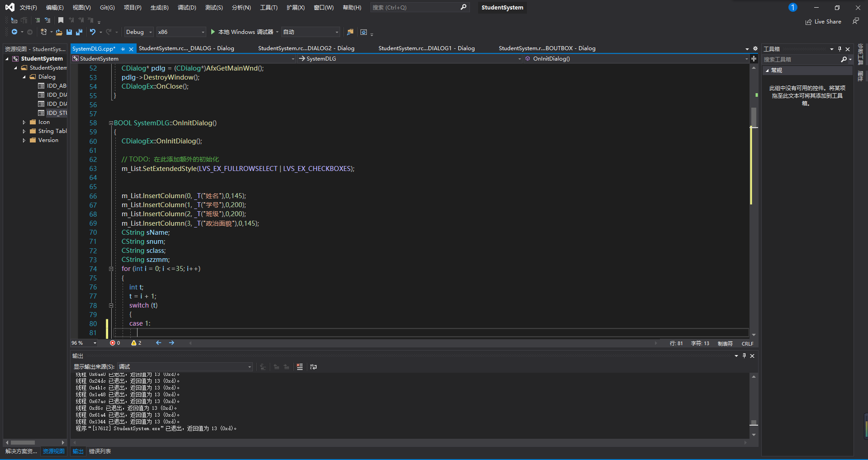Open the Debug configuration dropdown
Viewport: 868px width, 460px height.
(x=139, y=32)
